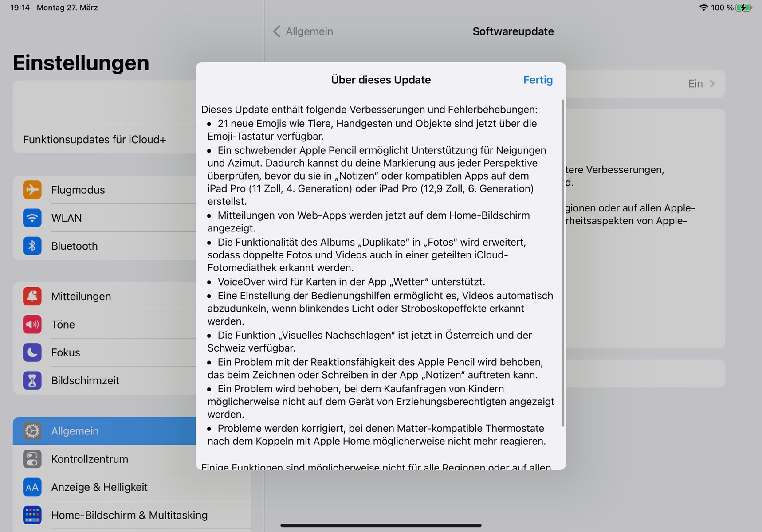The height and width of the screenshot is (532, 762).
Task: Tap the Kontrollzentrum toggles icon
Action: (x=32, y=459)
